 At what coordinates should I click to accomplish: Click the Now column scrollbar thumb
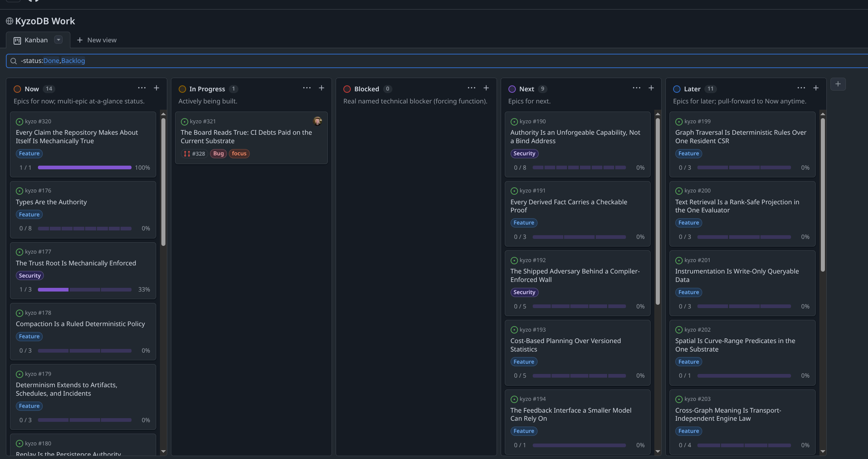point(164,181)
